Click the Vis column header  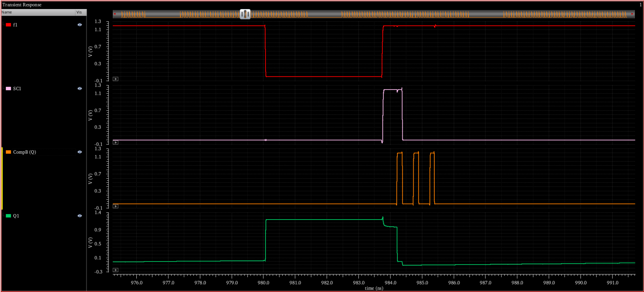(x=81, y=12)
